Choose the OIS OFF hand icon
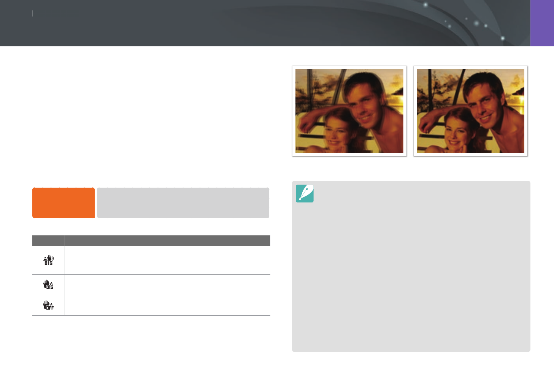Viewport: 554px width, 392px height. point(48,305)
